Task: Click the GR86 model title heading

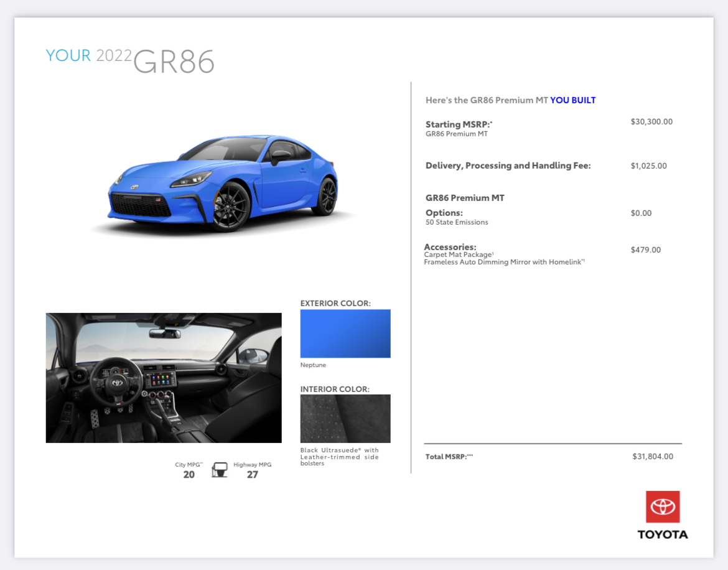Action: tap(174, 61)
